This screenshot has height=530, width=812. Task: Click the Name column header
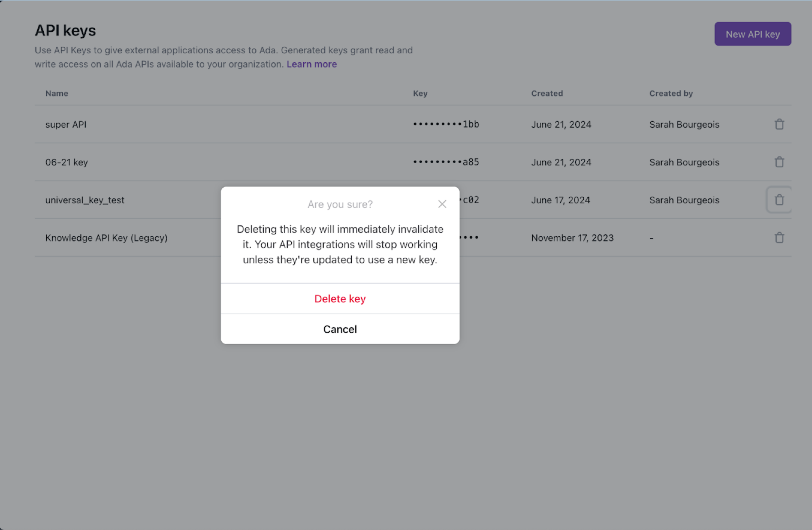[57, 94]
